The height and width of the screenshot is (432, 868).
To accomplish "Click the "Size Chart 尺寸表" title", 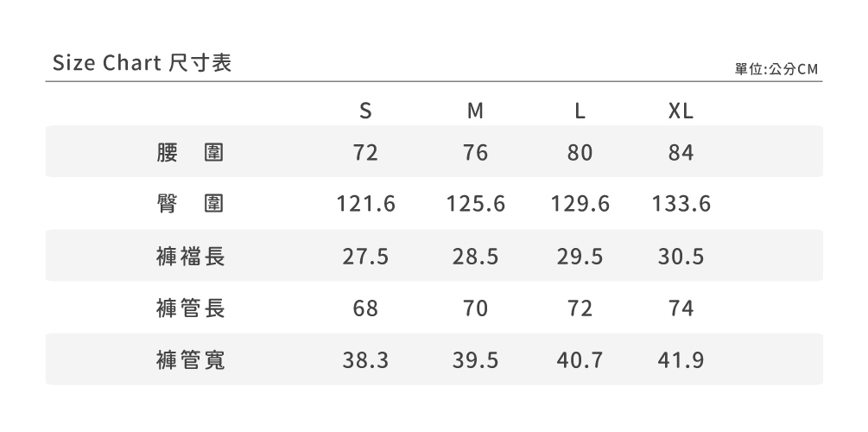I will 143,63.
